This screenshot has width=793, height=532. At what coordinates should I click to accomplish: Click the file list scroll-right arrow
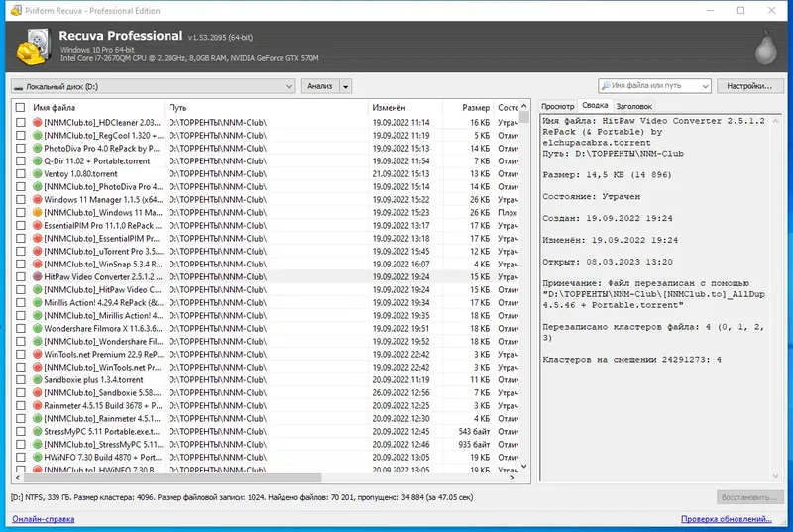click(x=512, y=477)
